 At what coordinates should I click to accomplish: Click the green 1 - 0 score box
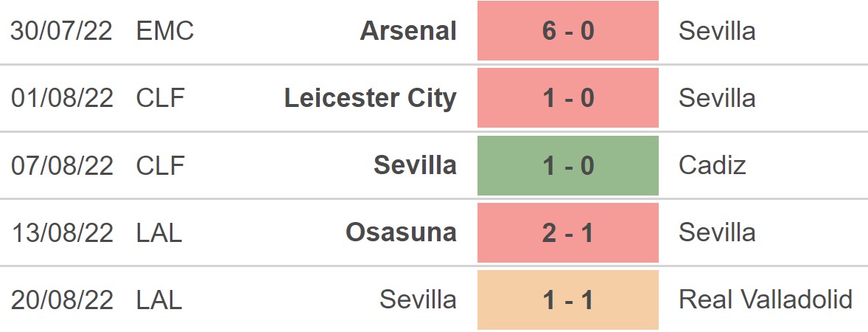[567, 165]
